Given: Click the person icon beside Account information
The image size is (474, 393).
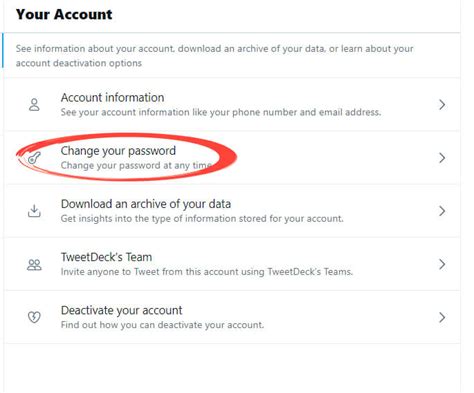Looking at the screenshot, I should (x=34, y=105).
